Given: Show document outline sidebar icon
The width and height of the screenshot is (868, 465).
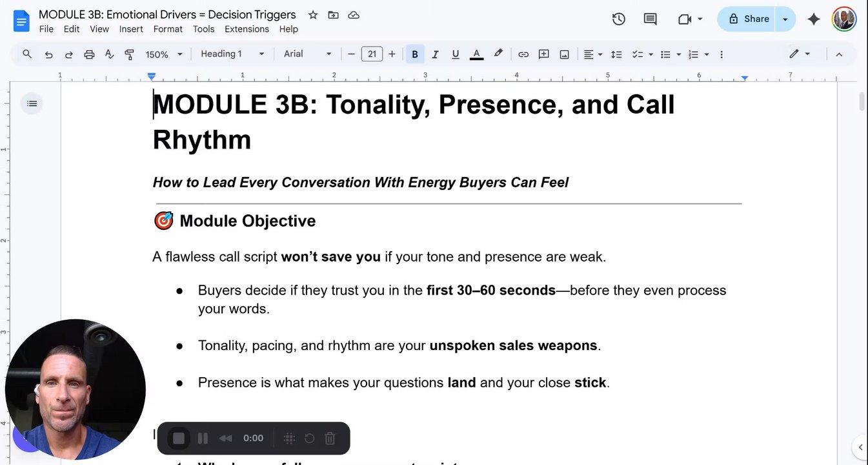Looking at the screenshot, I should (32, 103).
